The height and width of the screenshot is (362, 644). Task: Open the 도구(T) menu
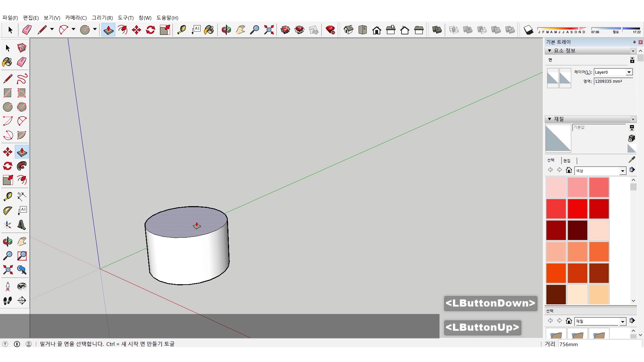125,18
